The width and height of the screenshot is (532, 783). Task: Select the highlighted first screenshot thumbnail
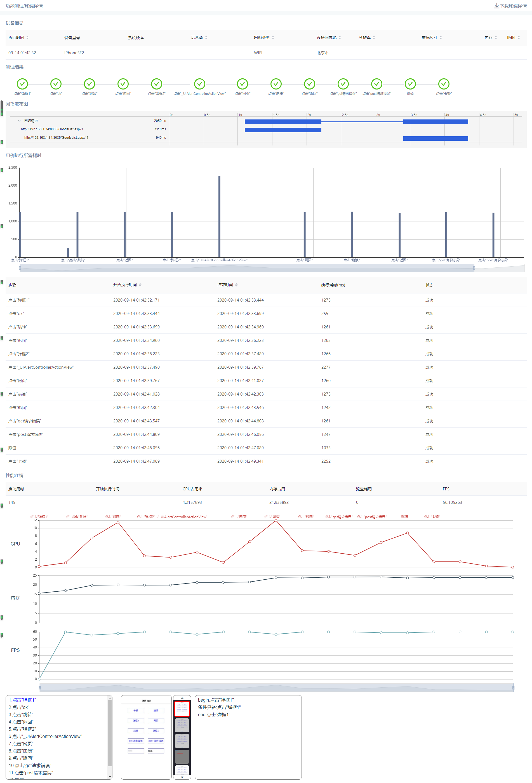(x=182, y=708)
